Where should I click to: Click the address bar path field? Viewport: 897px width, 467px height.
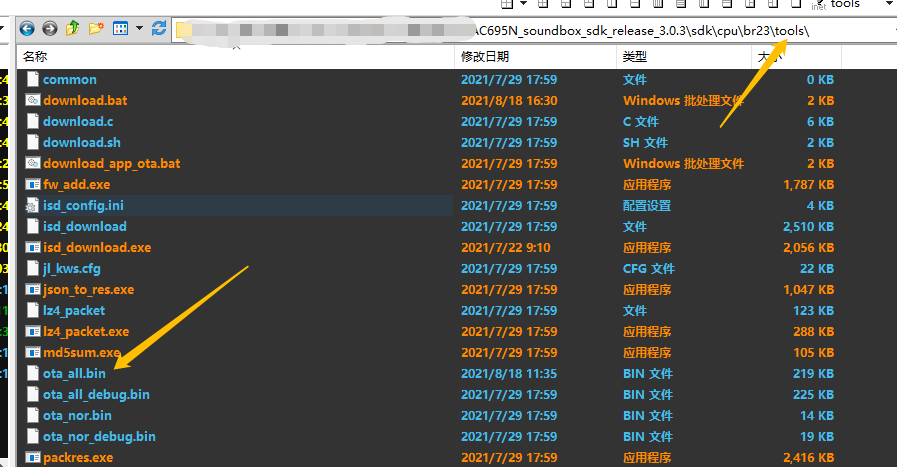pos(534,30)
